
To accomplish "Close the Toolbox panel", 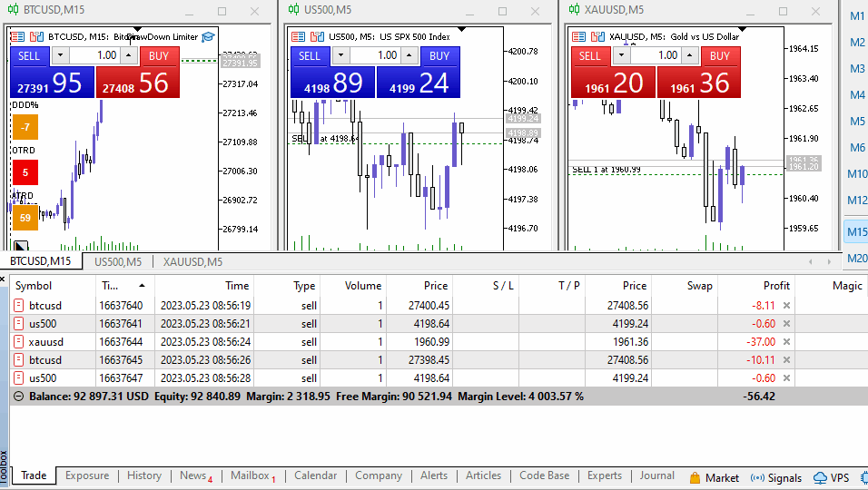I will click(x=3, y=279).
